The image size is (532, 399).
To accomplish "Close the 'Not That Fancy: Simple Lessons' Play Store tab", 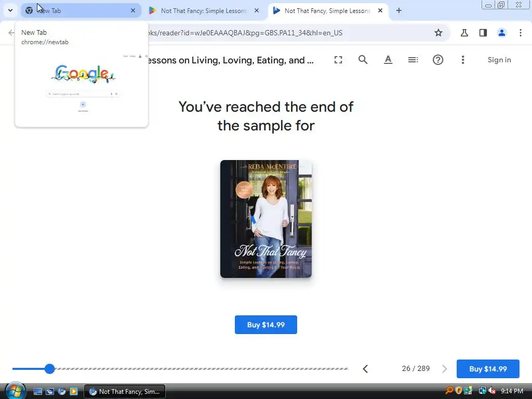I will click(257, 10).
